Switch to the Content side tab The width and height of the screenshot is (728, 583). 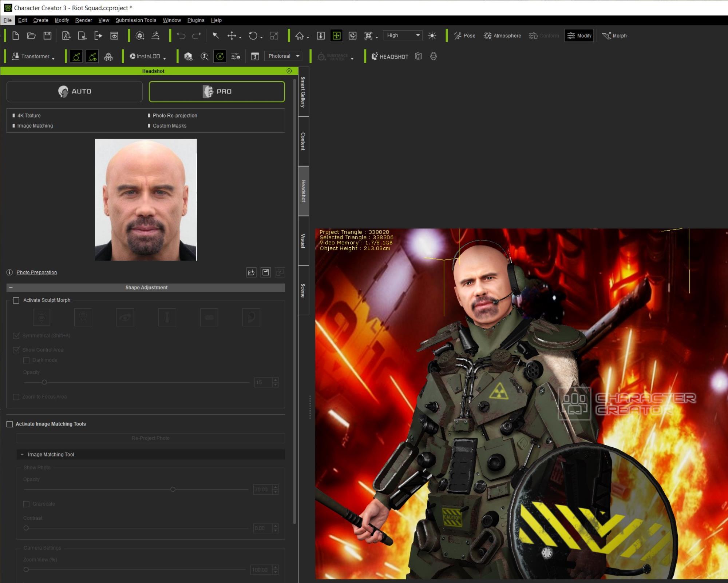click(x=304, y=141)
